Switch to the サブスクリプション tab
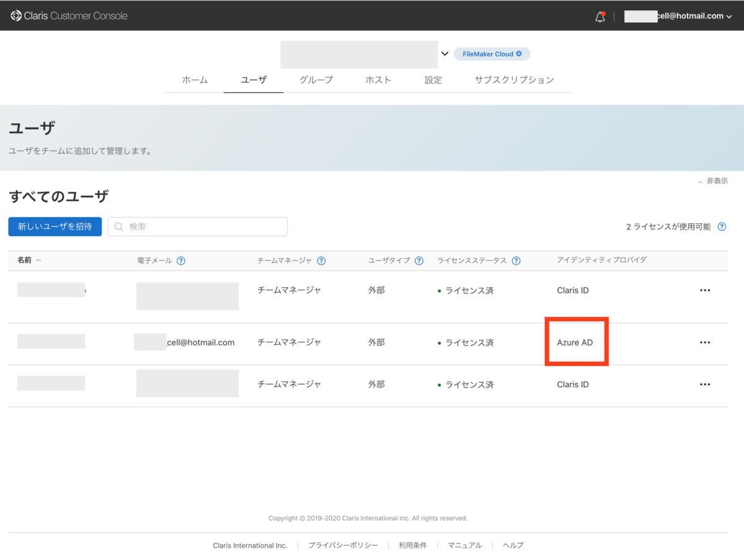The image size is (744, 560). [514, 80]
